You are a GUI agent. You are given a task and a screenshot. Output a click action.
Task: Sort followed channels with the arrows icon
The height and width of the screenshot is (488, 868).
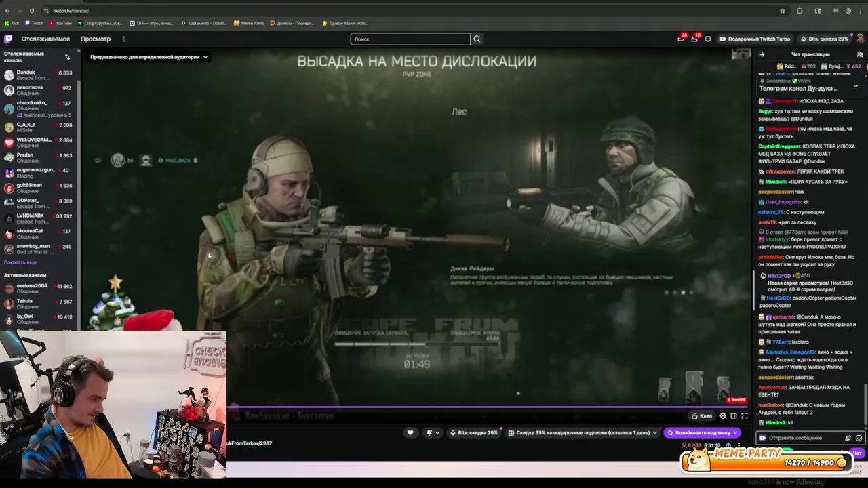point(67,56)
